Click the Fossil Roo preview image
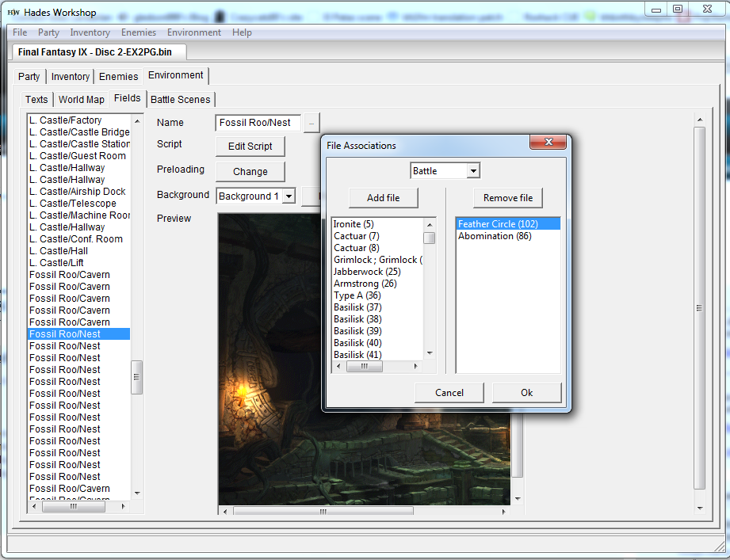 point(365,359)
